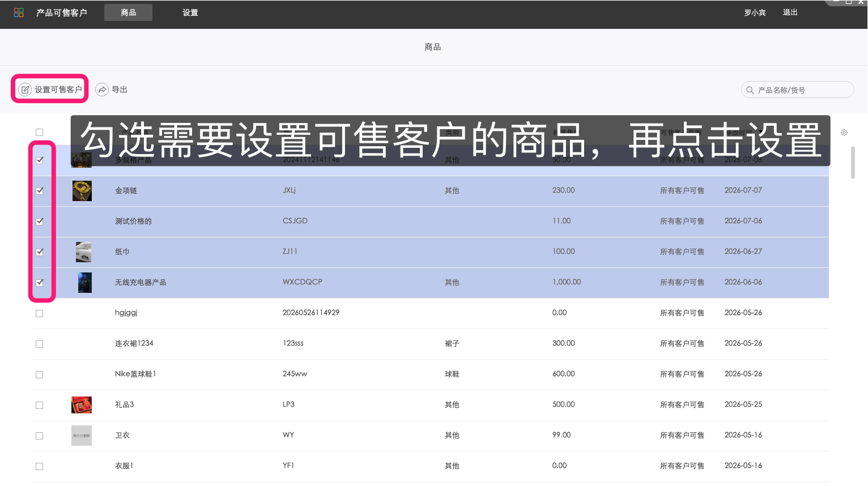This screenshot has height=486, width=868.
Task: Click the 20260526114929 item code
Action: point(311,313)
